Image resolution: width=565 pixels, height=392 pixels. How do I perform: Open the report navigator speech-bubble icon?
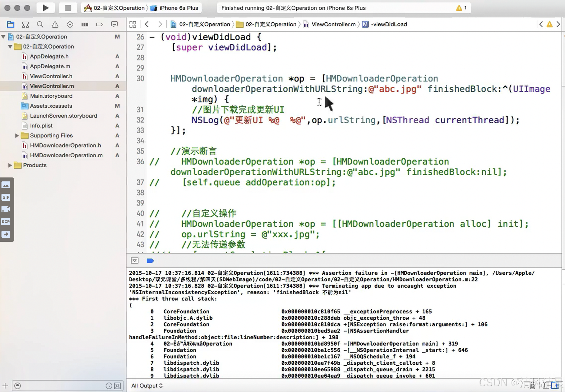coord(114,24)
